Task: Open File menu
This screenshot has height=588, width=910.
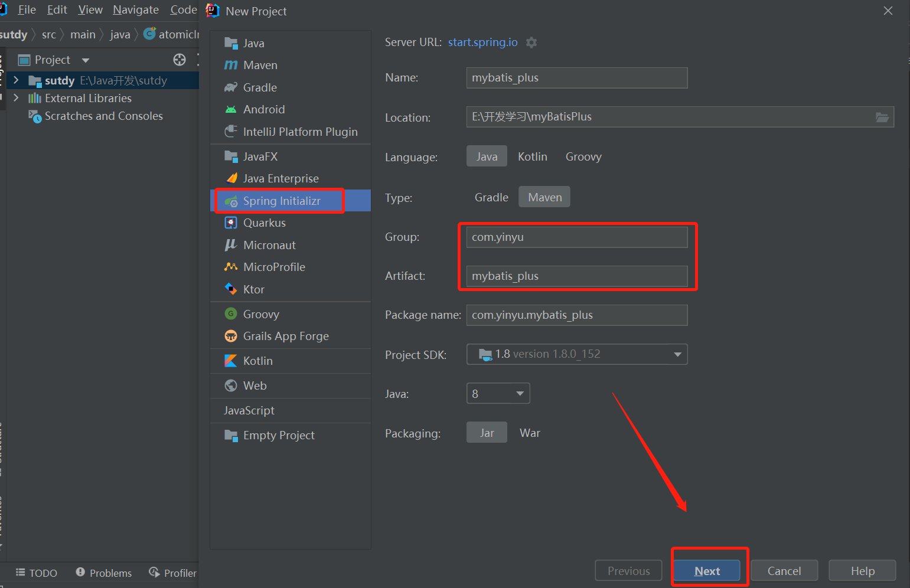Action: click(27, 9)
